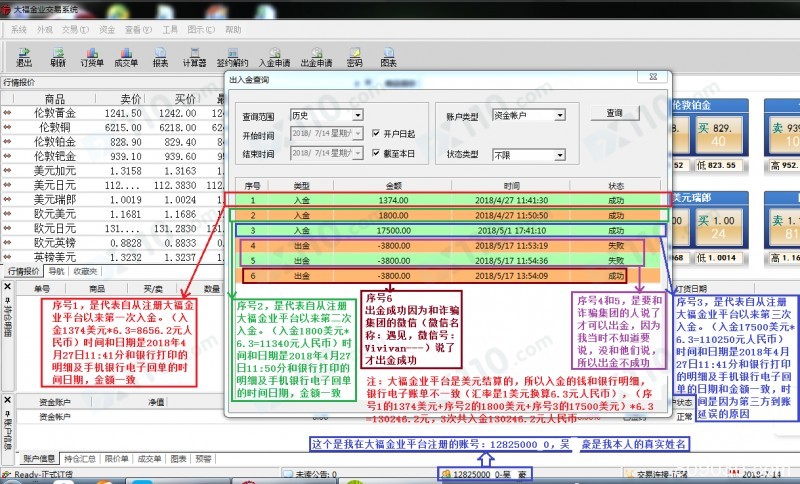Select row 1 deposit 1374.00
This screenshot has width=800, height=484.
click(448, 200)
